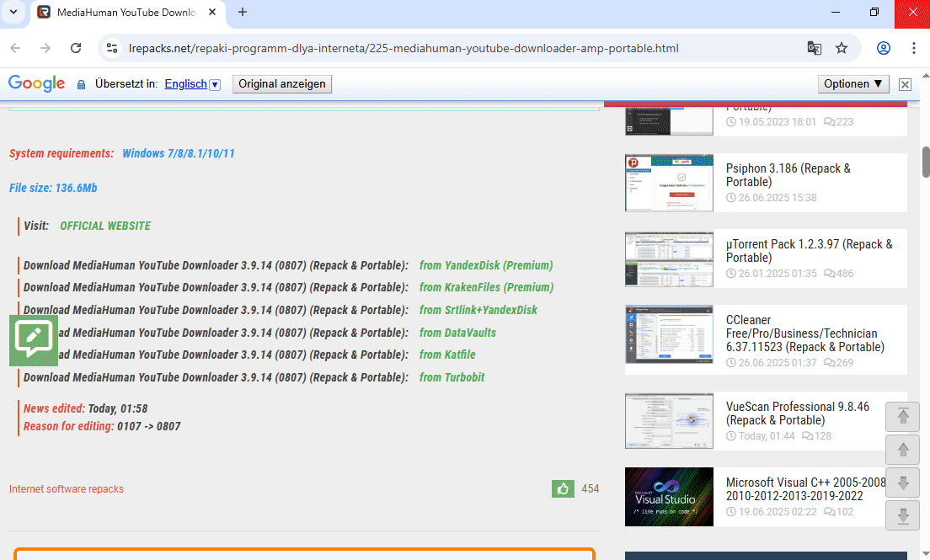Click the File size: 136.6Mb text

pyautogui.click(x=53, y=188)
